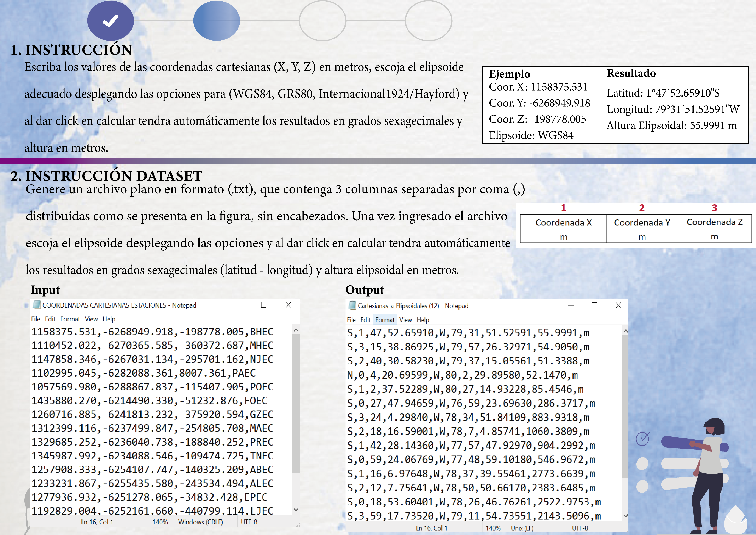Click the Input Notepad title icon
Viewport: 756px width, 535px height.
pos(37,305)
